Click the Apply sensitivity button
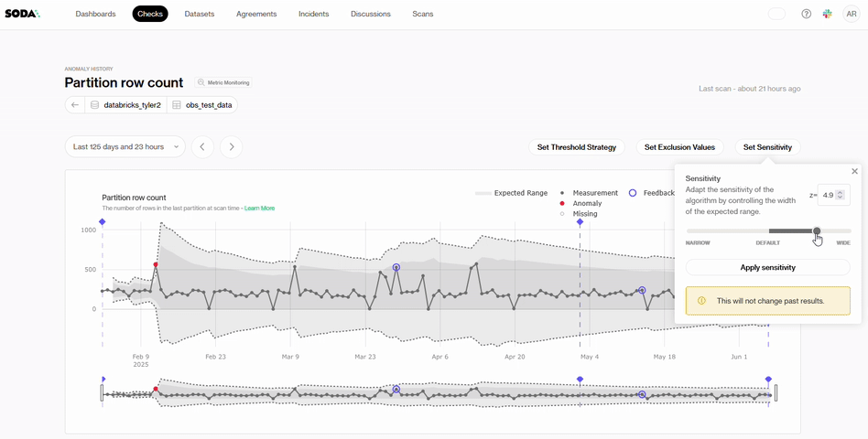 point(767,268)
